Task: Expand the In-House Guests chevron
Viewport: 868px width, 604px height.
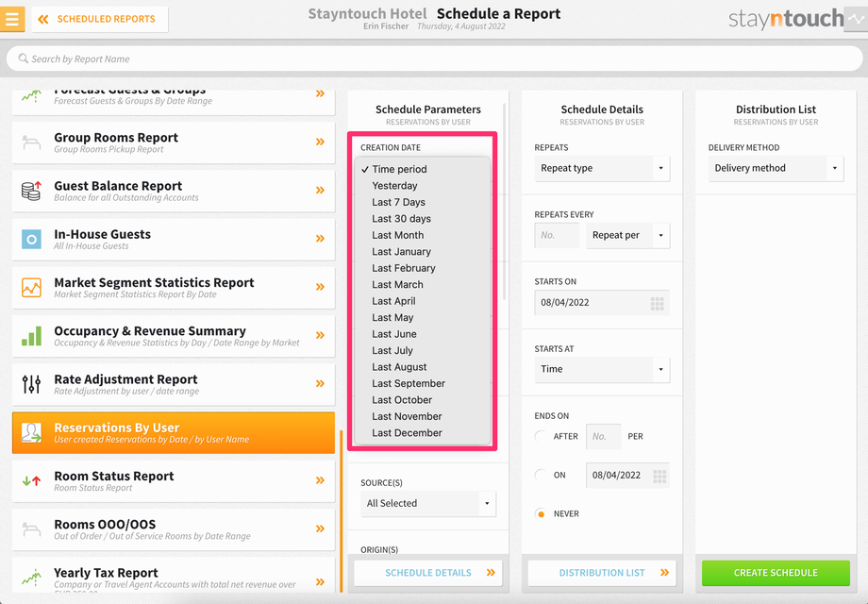Action: click(x=320, y=239)
